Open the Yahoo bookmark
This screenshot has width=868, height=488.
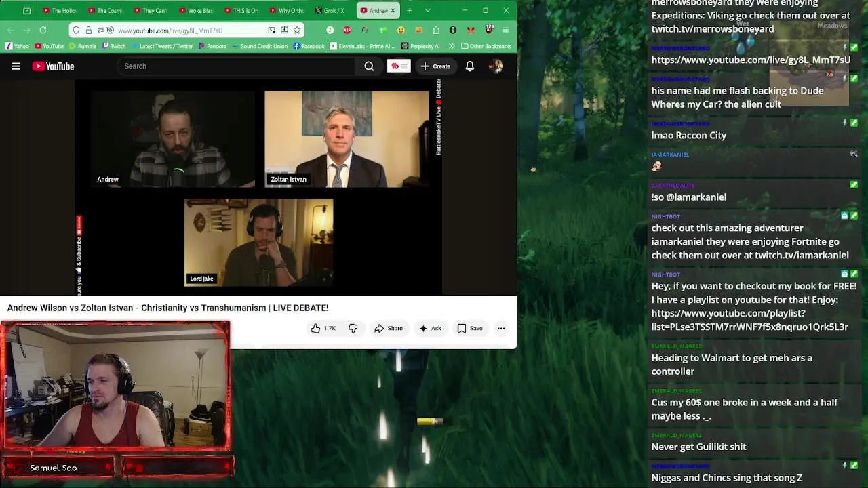coord(18,46)
